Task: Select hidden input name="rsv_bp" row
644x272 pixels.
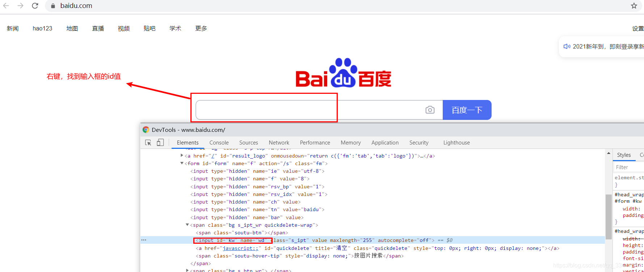Action: [x=257, y=187]
